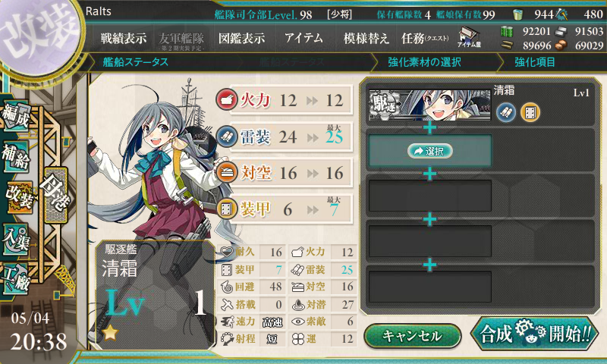607x364 pixels.
Task: Return to 母港 home port button
Action: [x=55, y=194]
